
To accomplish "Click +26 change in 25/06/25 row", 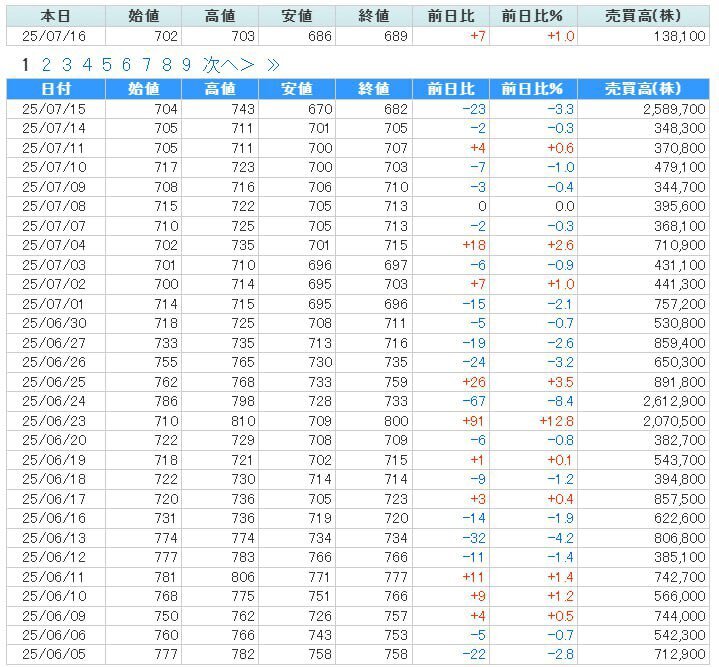I will tap(474, 382).
